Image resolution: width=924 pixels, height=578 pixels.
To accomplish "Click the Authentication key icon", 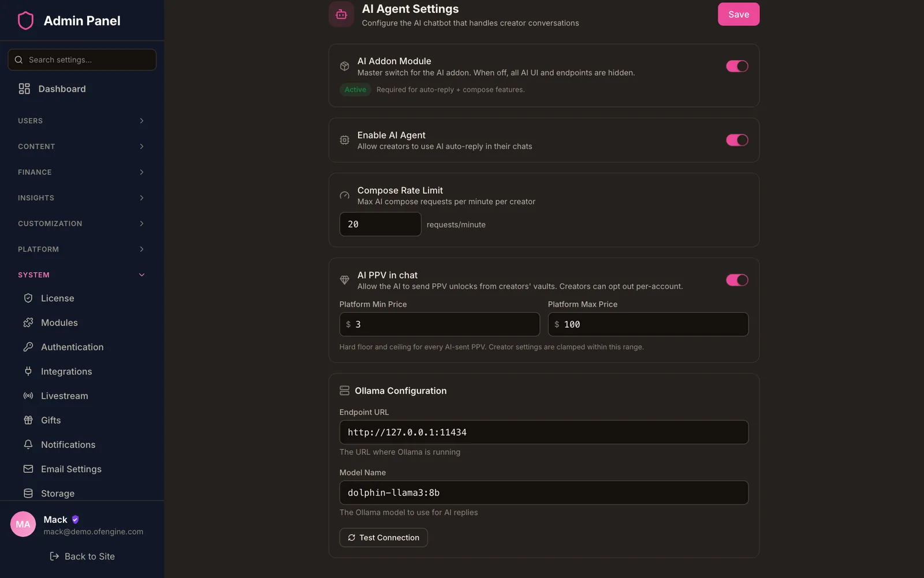I will (x=28, y=347).
